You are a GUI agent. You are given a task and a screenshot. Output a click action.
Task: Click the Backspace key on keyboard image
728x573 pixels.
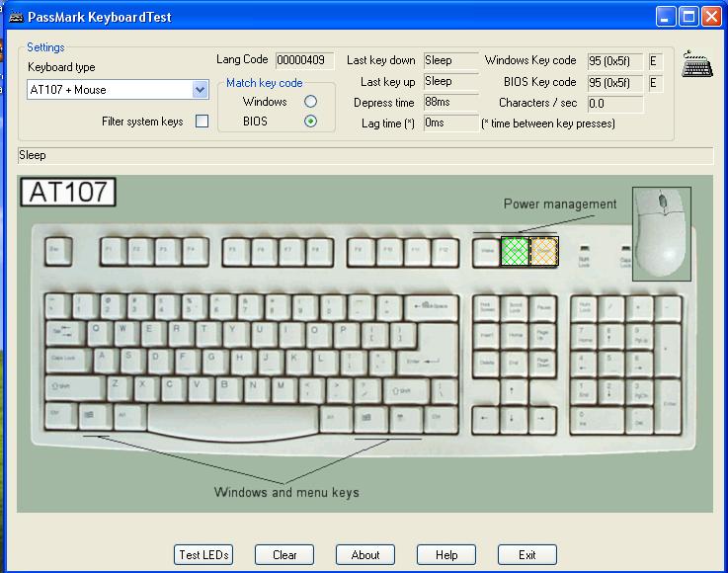pos(432,308)
